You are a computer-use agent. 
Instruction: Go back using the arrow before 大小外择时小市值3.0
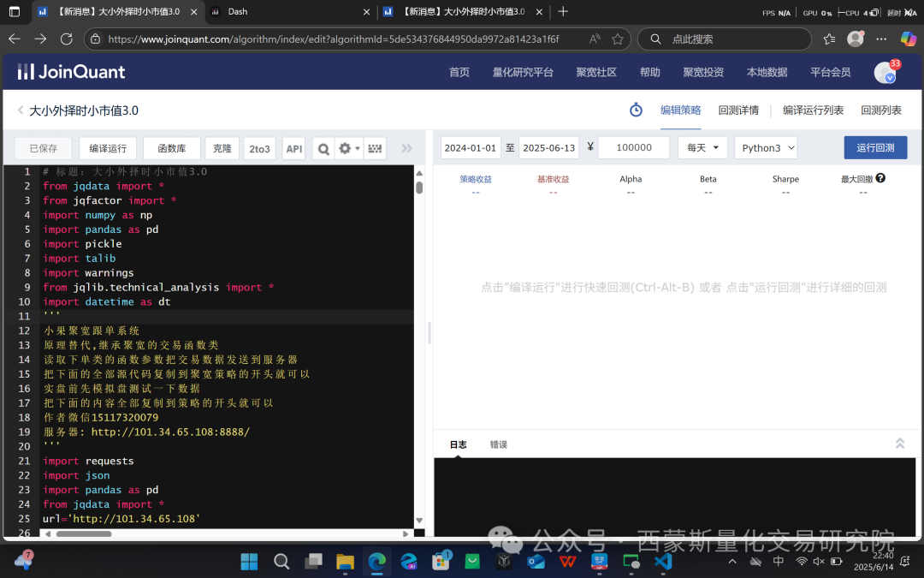tap(21, 110)
